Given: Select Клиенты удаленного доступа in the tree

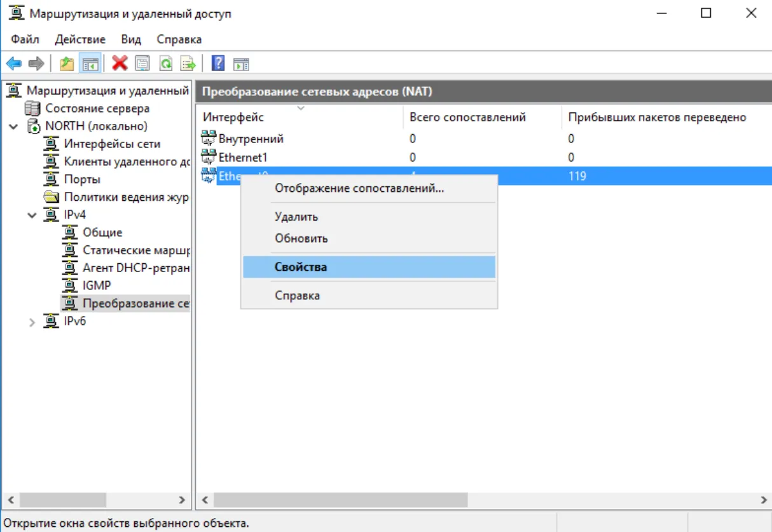Looking at the screenshot, I should point(127,162).
